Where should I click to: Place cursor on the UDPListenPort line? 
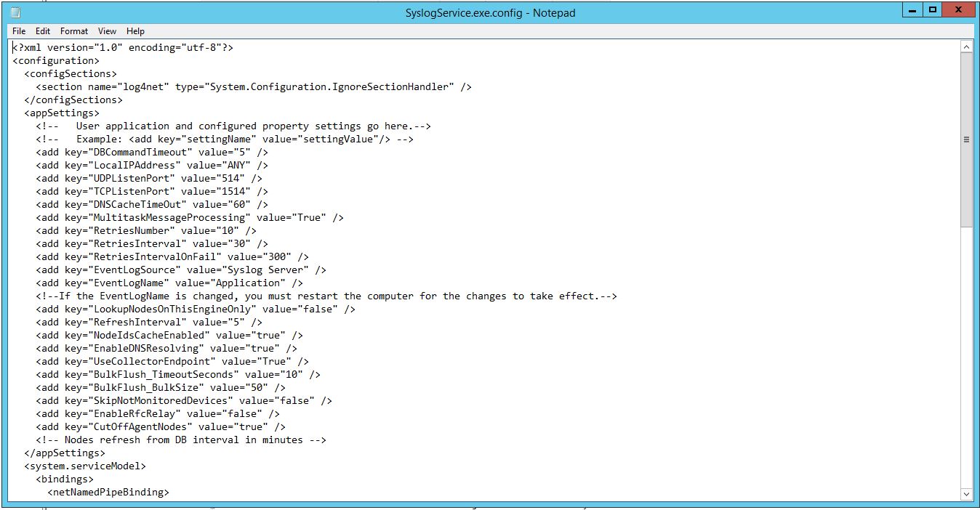pyautogui.click(x=145, y=178)
